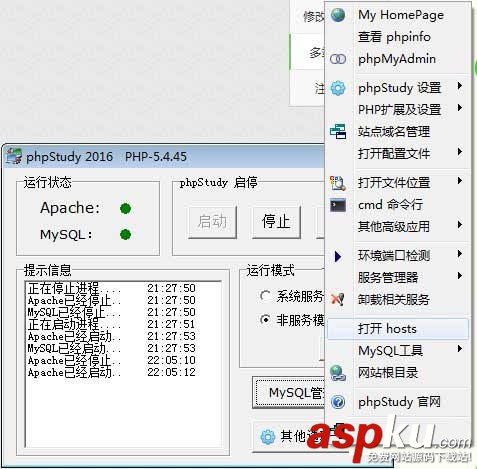This screenshot has height=469, width=477.
Task: Expand the 其他高级应用 submenu arrow
Action: (460, 225)
